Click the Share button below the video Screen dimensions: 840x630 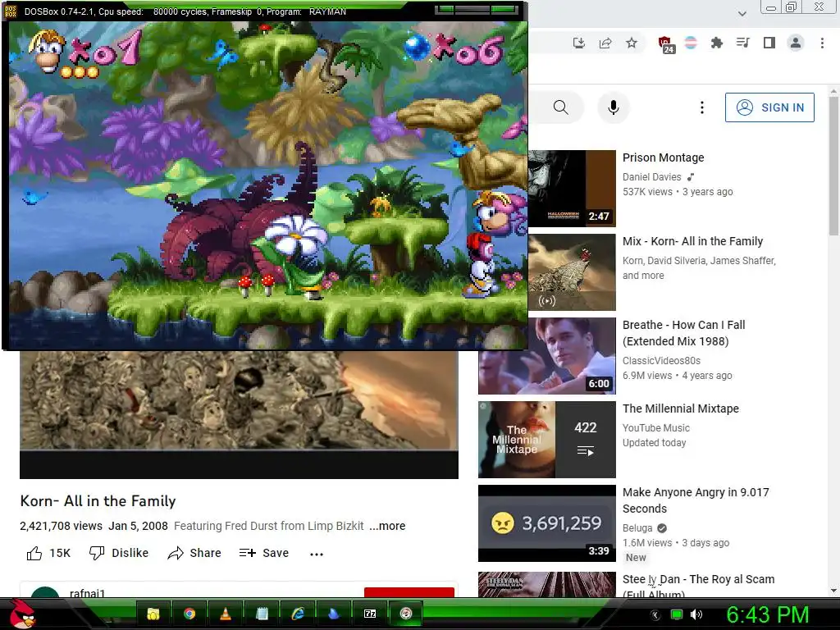tap(194, 553)
